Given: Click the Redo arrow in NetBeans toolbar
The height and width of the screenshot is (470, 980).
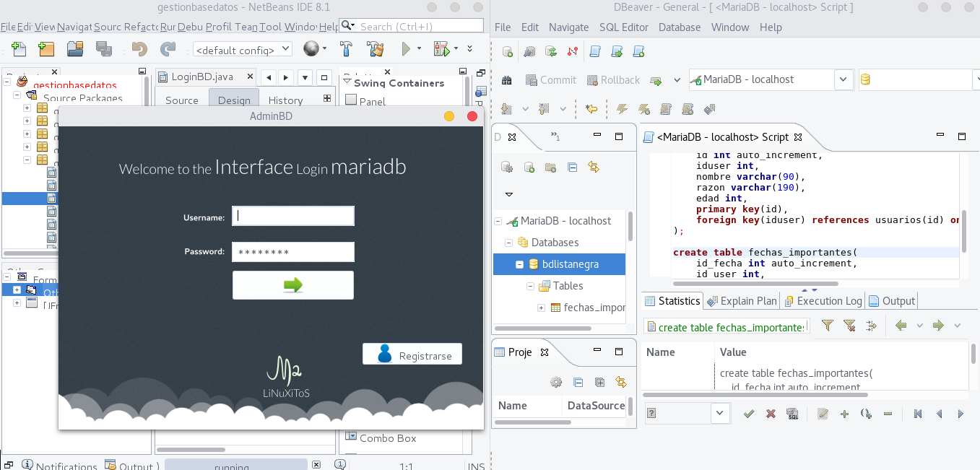Looking at the screenshot, I should pyautogui.click(x=168, y=49).
